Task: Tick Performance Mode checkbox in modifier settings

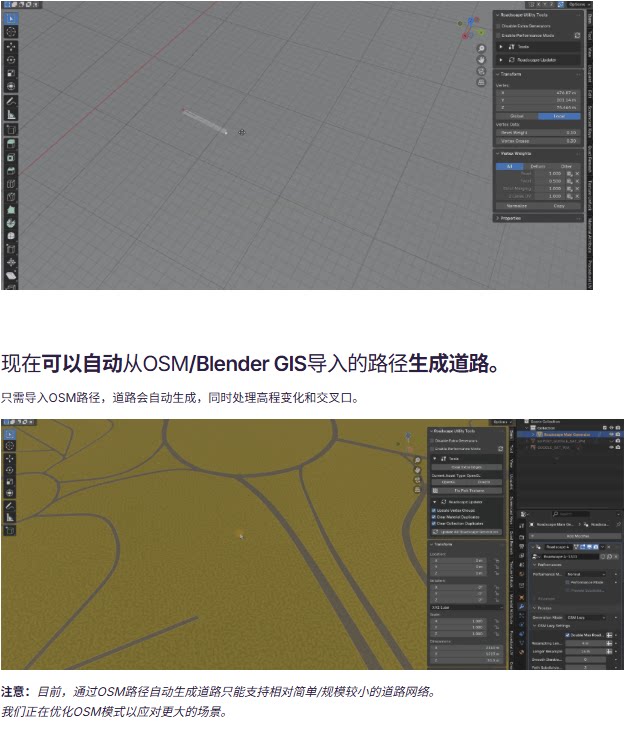Action: (x=568, y=583)
